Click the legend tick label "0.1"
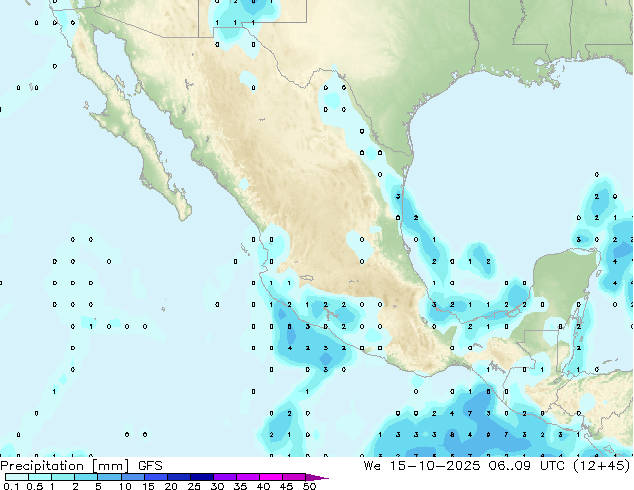This screenshot has width=634, height=490. pyautogui.click(x=11, y=486)
